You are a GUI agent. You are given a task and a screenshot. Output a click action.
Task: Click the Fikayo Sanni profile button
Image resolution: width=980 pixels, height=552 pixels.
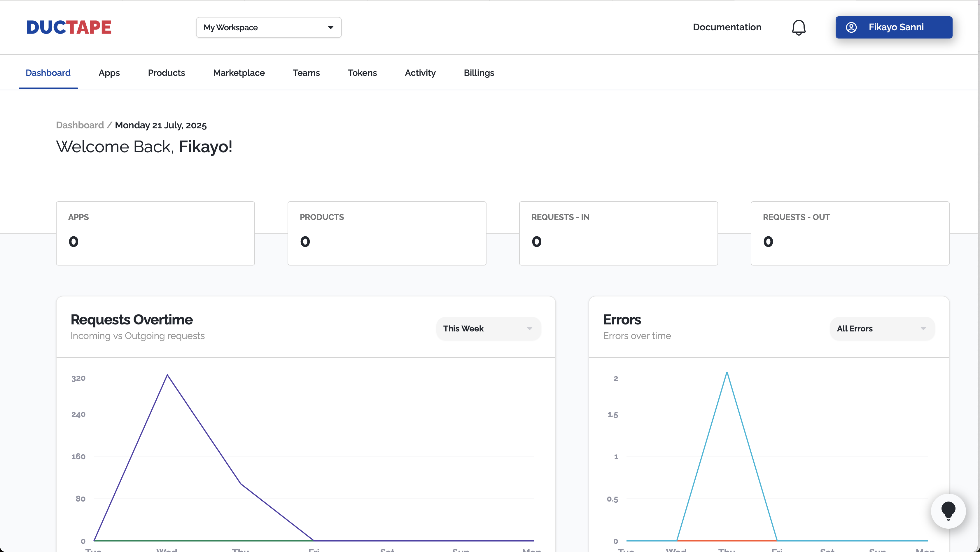point(894,27)
